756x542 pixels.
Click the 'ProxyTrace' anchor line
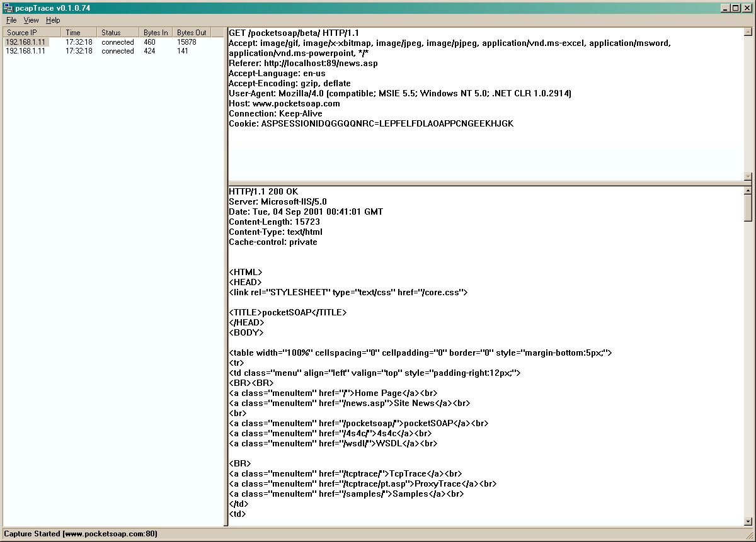[x=362, y=483]
